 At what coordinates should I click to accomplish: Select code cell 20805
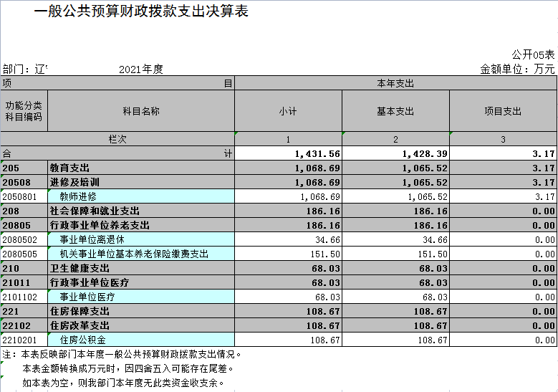(x=24, y=225)
